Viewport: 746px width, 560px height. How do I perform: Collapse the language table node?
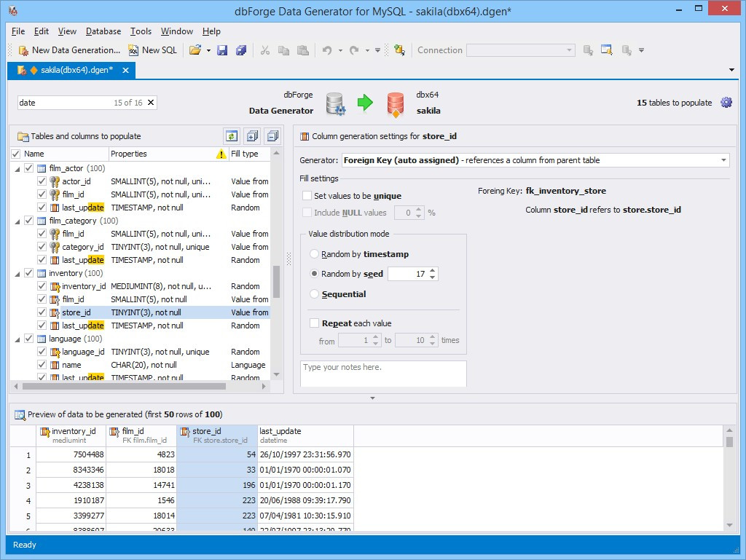[17, 339]
